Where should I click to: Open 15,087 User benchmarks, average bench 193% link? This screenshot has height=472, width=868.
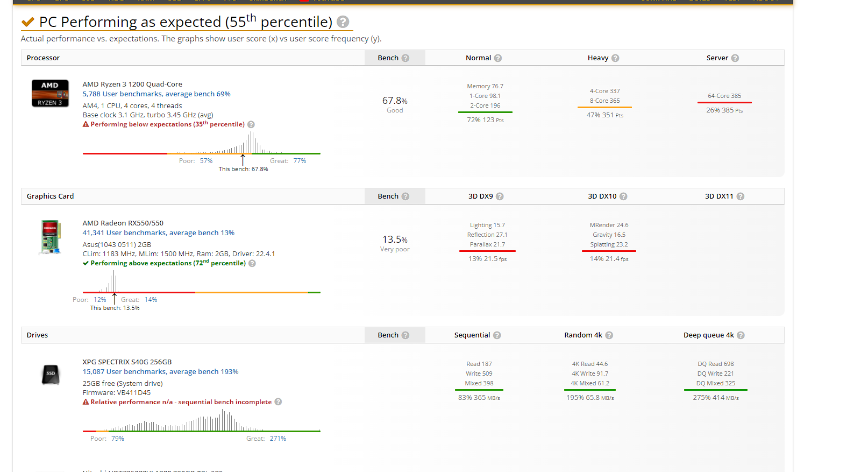click(x=160, y=372)
